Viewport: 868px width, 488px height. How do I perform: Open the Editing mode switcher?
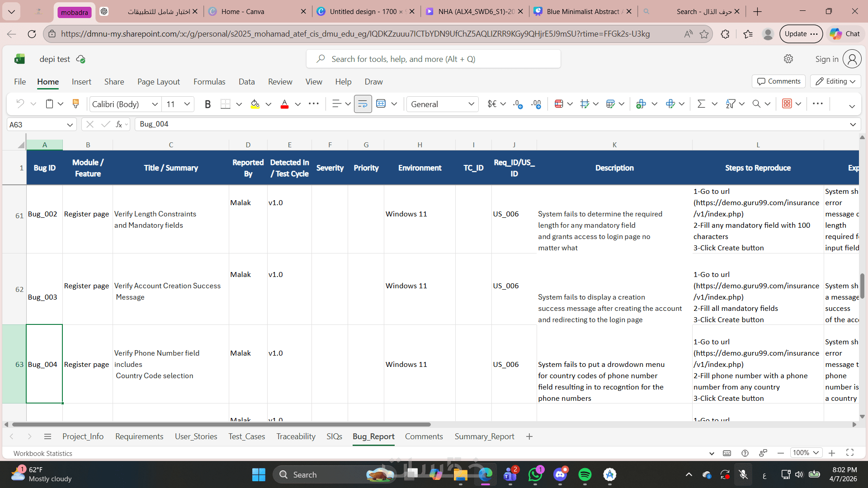(836, 81)
